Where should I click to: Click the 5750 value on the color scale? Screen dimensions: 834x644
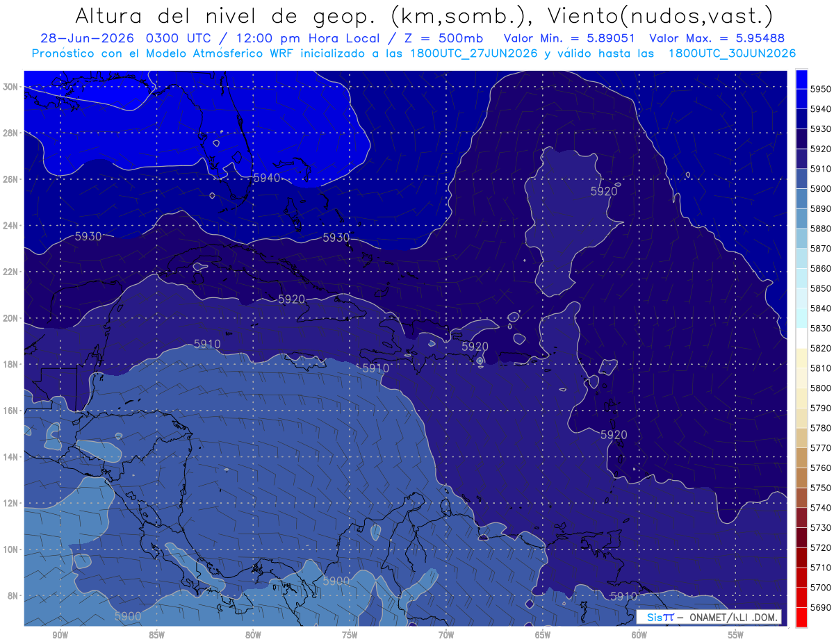(x=820, y=488)
